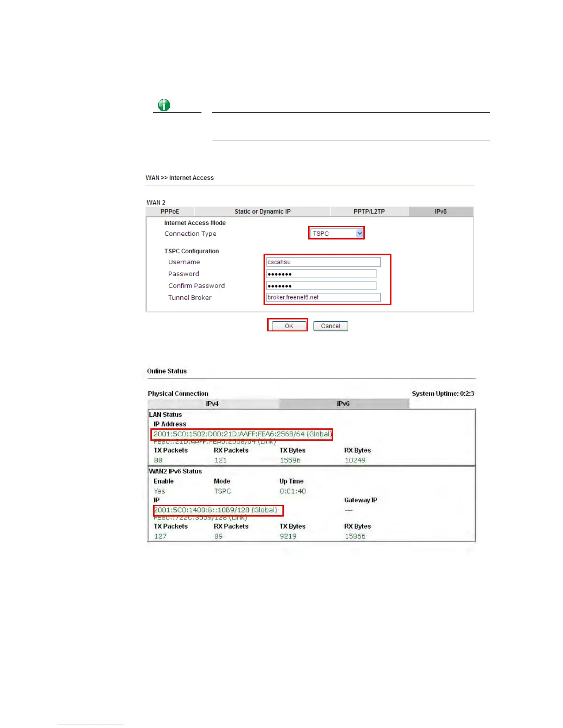This screenshot has width=563, height=728.
Task: Select the IPv6 tab in WAN 2
Action: [x=441, y=211]
